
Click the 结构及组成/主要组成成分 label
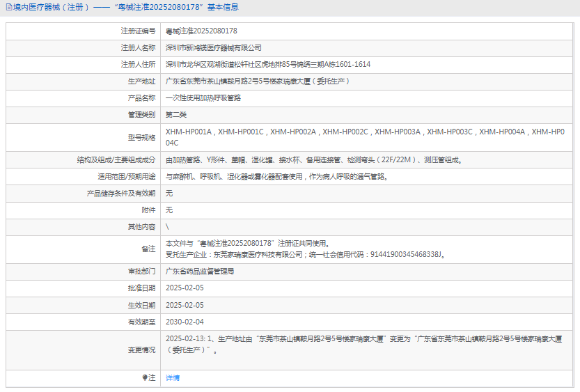[116, 159]
